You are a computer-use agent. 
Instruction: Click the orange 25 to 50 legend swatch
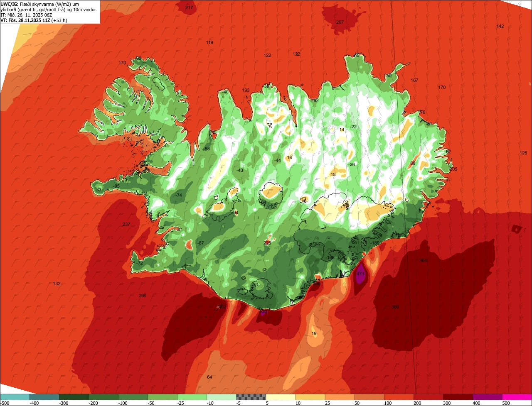tap(339, 397)
